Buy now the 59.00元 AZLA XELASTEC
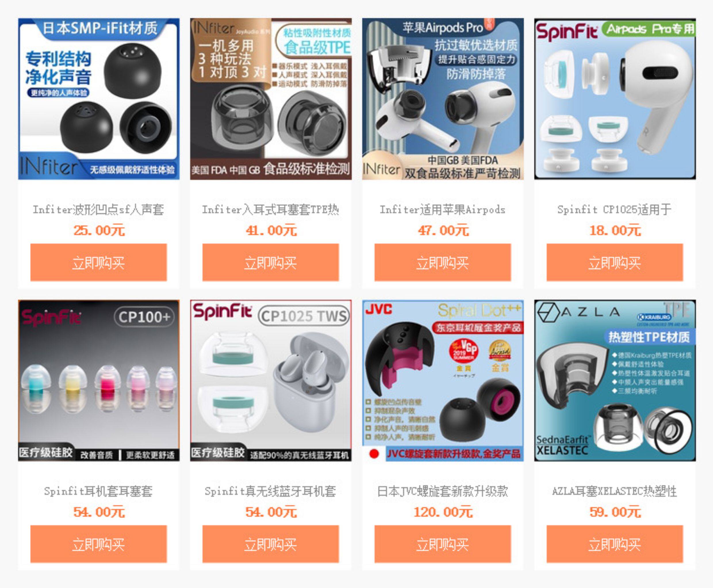 click(614, 544)
